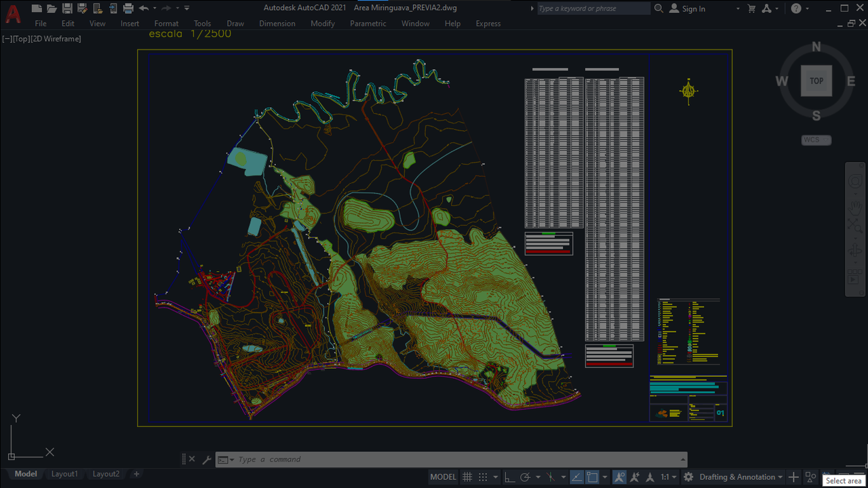Open the Dimension menu
Screen dimensions: 868x488
pyautogui.click(x=277, y=24)
